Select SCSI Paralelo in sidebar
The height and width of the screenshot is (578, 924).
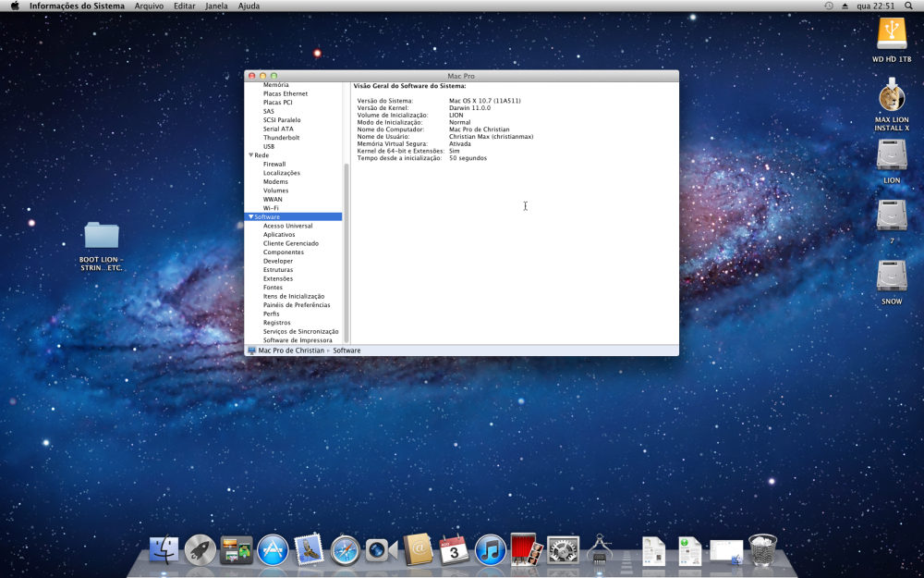(282, 120)
